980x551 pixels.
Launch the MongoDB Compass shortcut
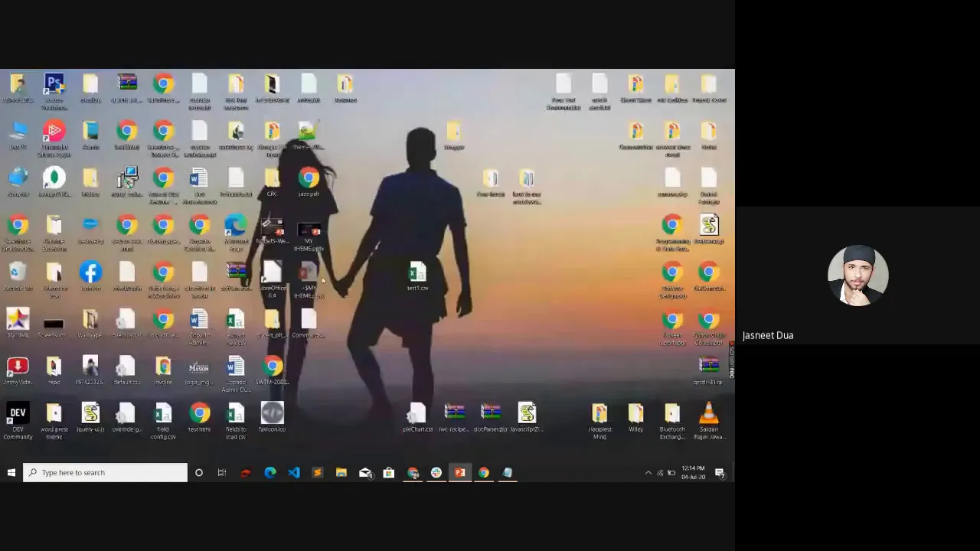click(x=54, y=184)
